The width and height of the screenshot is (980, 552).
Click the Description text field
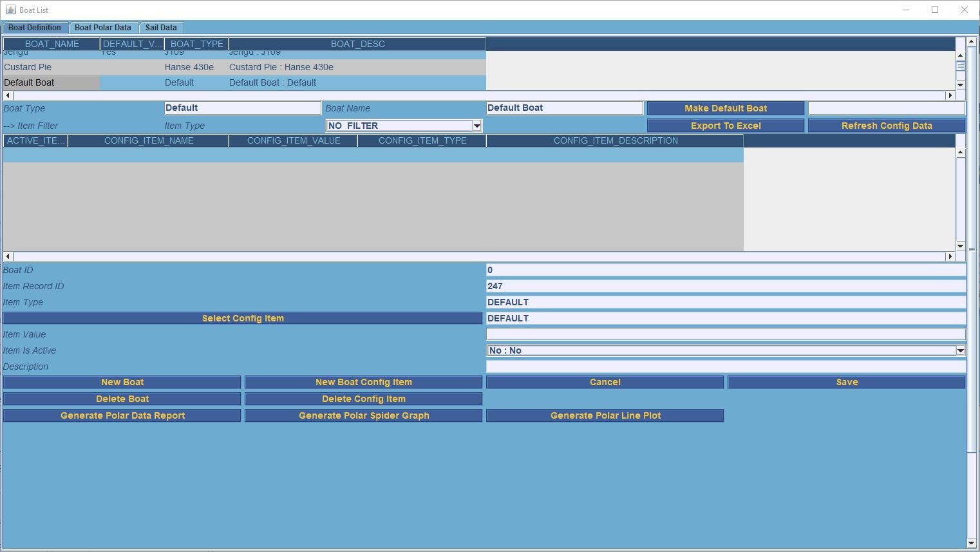(726, 366)
